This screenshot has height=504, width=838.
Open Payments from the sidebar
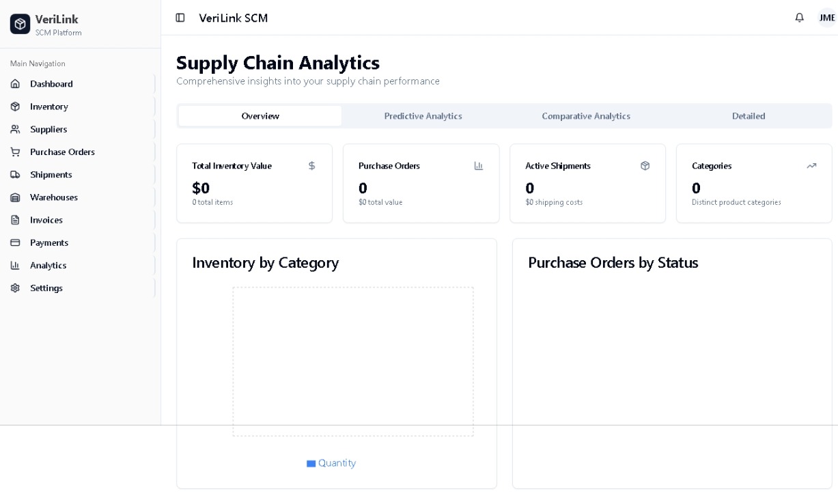coord(48,242)
